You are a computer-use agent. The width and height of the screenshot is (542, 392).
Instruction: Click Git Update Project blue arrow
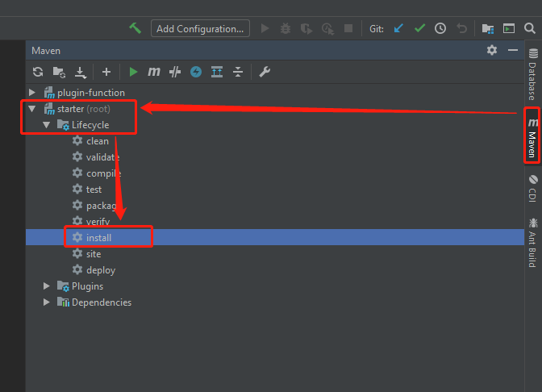[398, 28]
